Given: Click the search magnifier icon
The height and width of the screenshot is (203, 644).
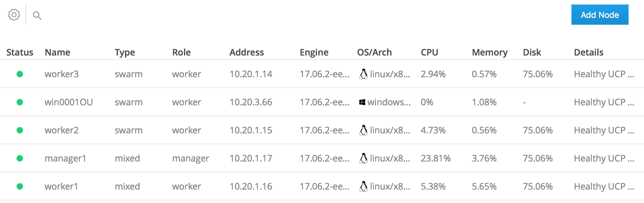Looking at the screenshot, I should [37, 15].
